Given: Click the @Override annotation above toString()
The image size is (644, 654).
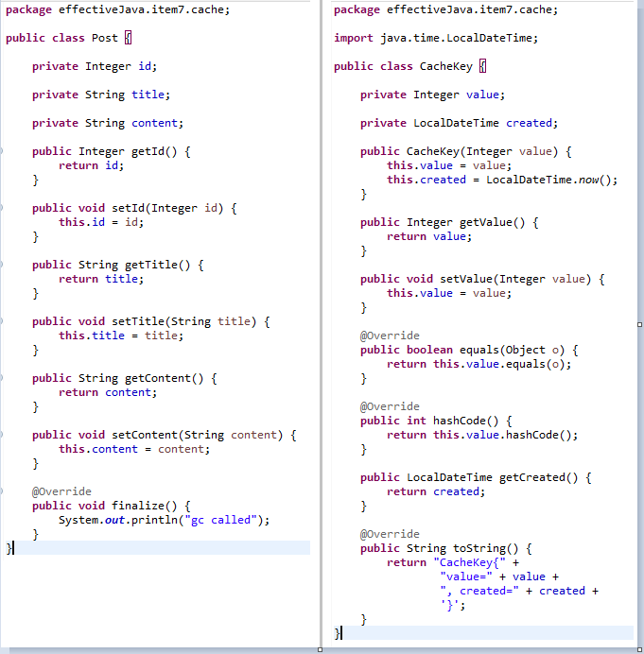Looking at the screenshot, I should [390, 534].
